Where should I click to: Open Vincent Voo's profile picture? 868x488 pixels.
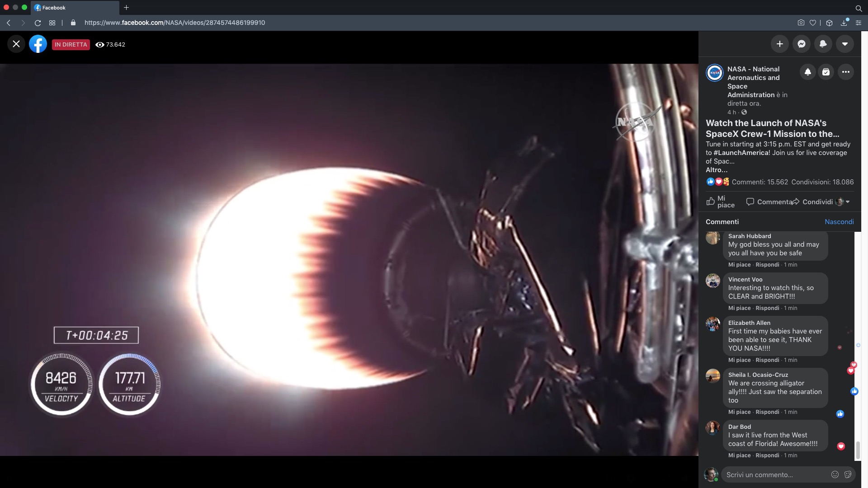click(x=713, y=281)
